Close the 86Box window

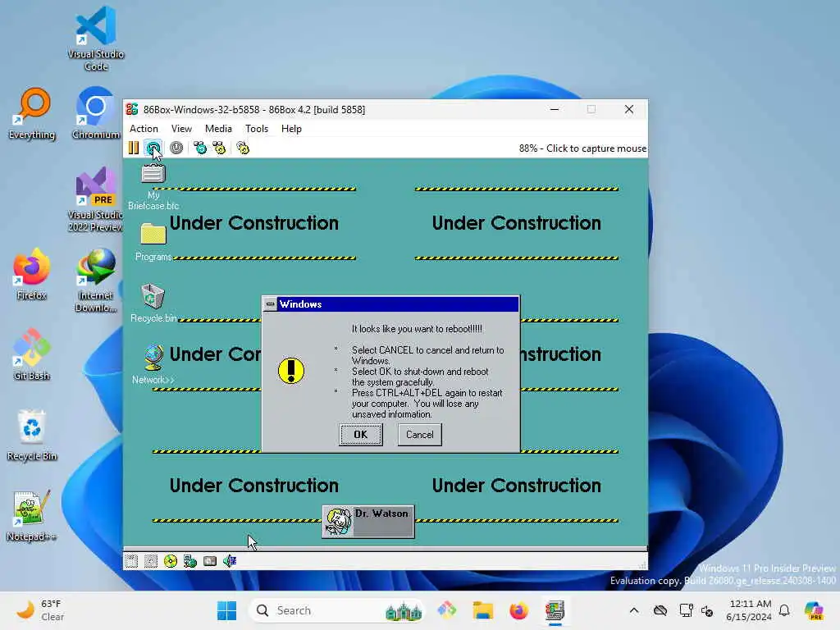tap(629, 109)
